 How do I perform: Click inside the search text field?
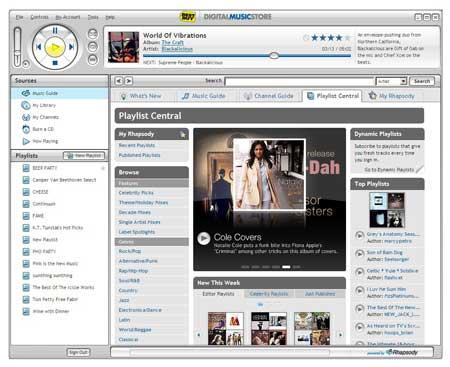pyautogui.click(x=299, y=81)
